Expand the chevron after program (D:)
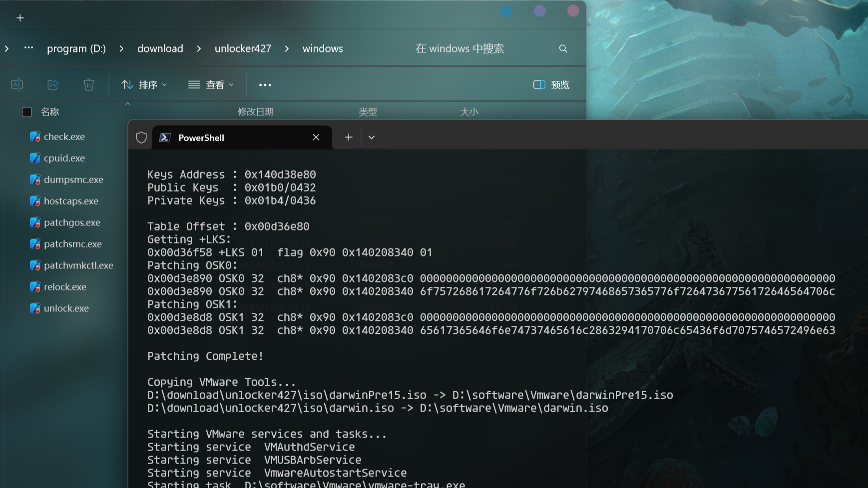The width and height of the screenshot is (868, 488). tap(121, 48)
